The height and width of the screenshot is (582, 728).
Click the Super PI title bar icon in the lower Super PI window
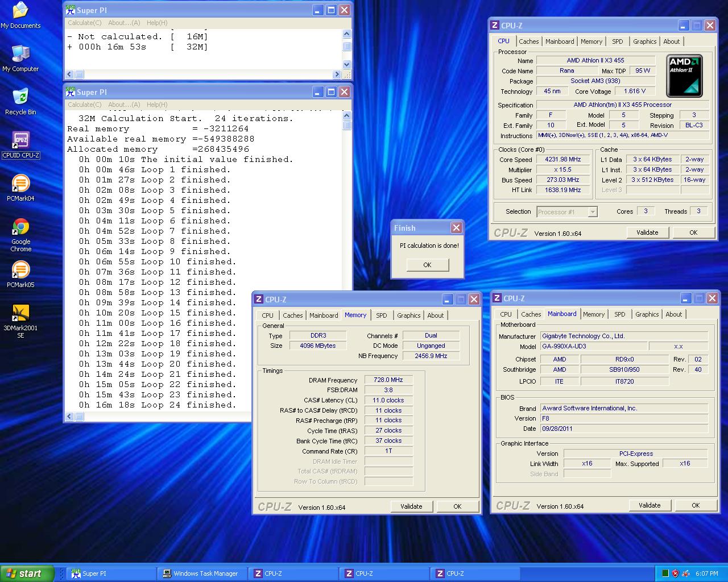(x=71, y=92)
